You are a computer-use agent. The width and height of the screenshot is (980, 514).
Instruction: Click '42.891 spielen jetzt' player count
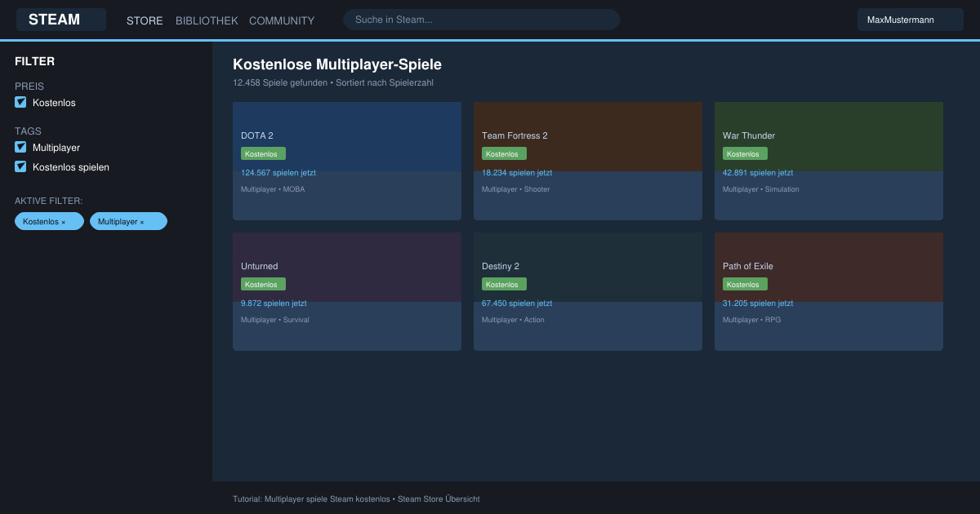tap(758, 173)
